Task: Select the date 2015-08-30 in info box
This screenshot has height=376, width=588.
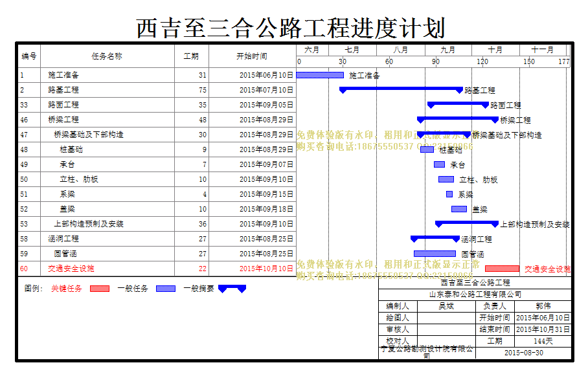Action: coord(523,353)
